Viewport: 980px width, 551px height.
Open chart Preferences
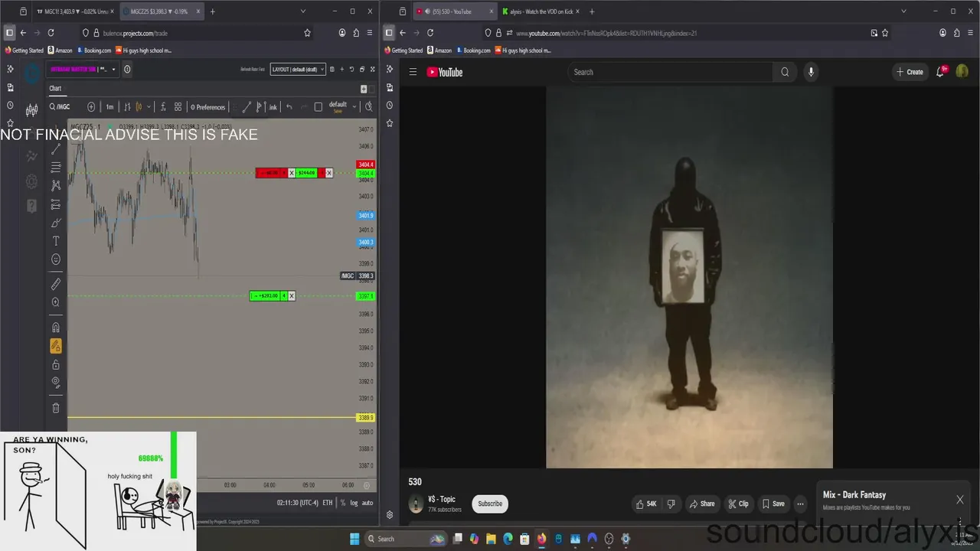207,107
